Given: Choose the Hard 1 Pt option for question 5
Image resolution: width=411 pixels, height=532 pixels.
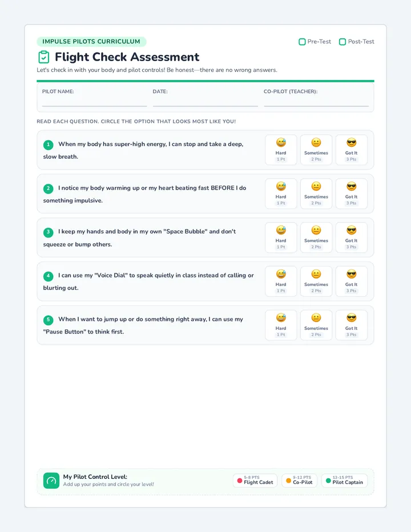Looking at the screenshot, I should pos(281,325).
